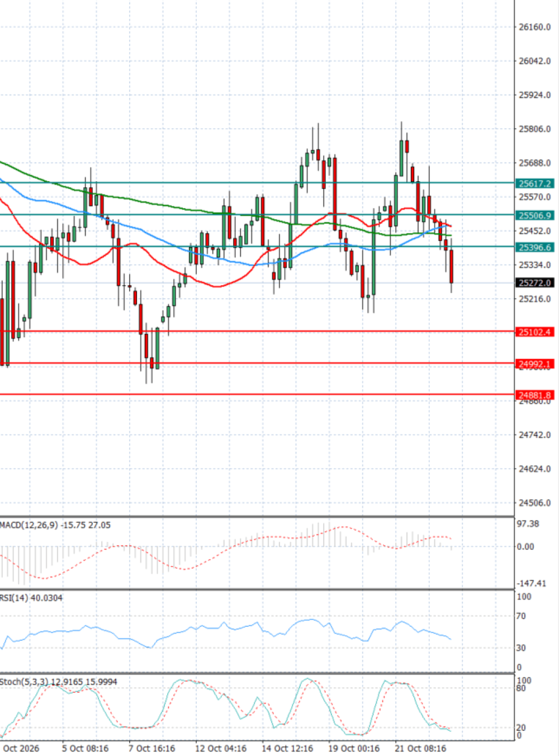Click the 25806.0 price axis value

(x=534, y=129)
